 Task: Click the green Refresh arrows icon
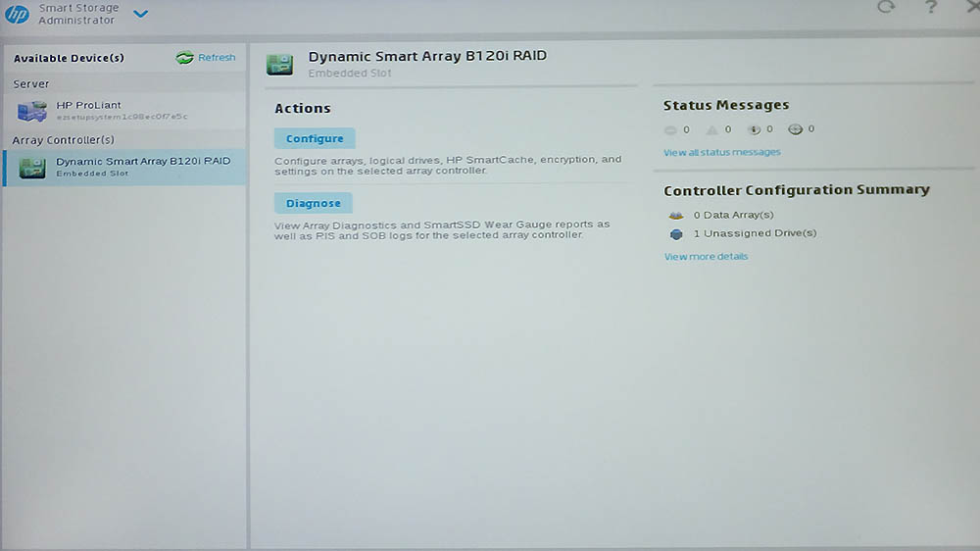point(184,58)
